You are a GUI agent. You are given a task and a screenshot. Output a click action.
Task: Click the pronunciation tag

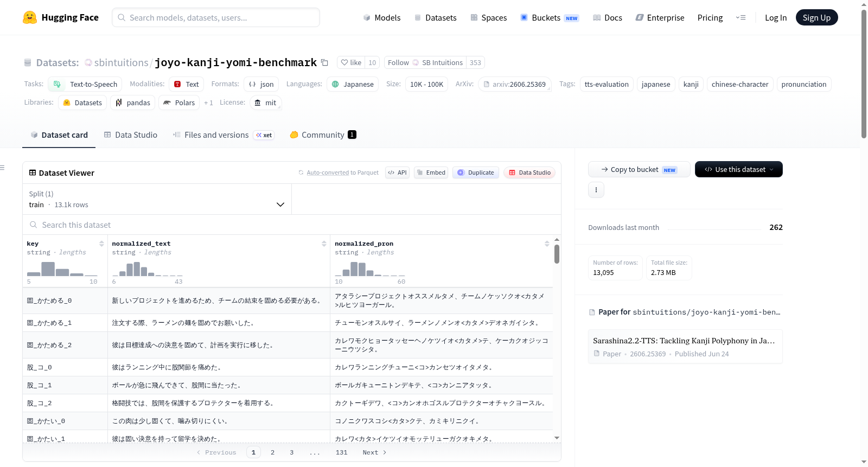pos(804,84)
